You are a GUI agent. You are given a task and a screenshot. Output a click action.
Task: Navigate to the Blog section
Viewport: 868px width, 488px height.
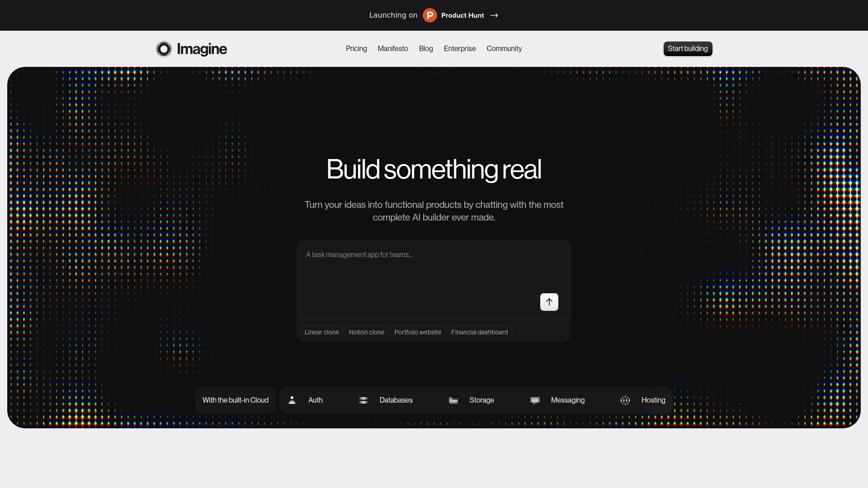pyautogui.click(x=425, y=49)
